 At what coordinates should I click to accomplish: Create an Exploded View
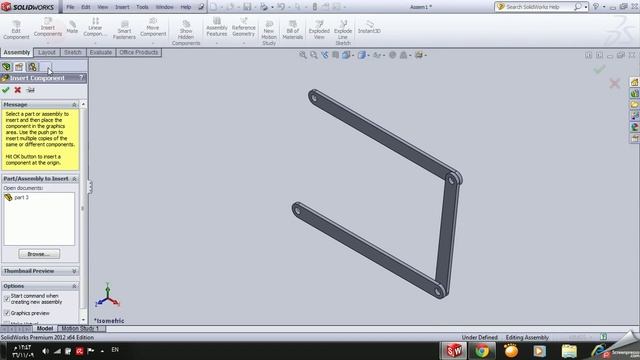point(319,30)
